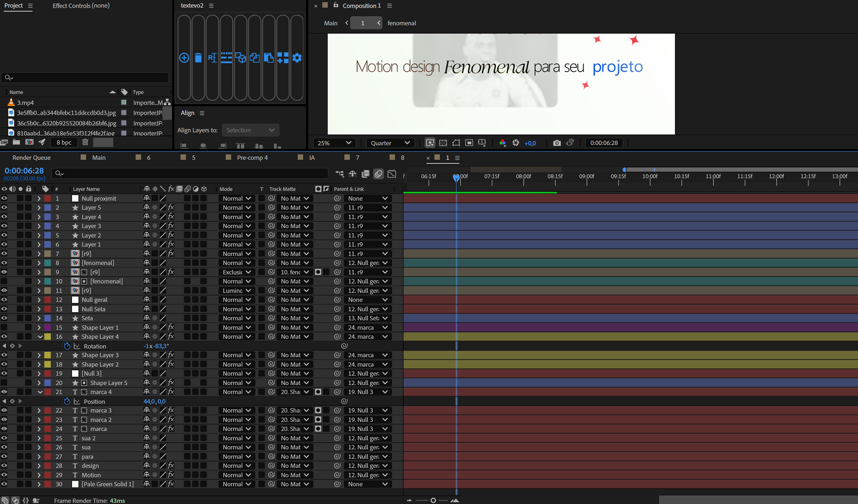This screenshot has width=858, height=504.
Task: Toggle the Rotation stopwatch on Shape Layer 4
Action: click(67, 346)
